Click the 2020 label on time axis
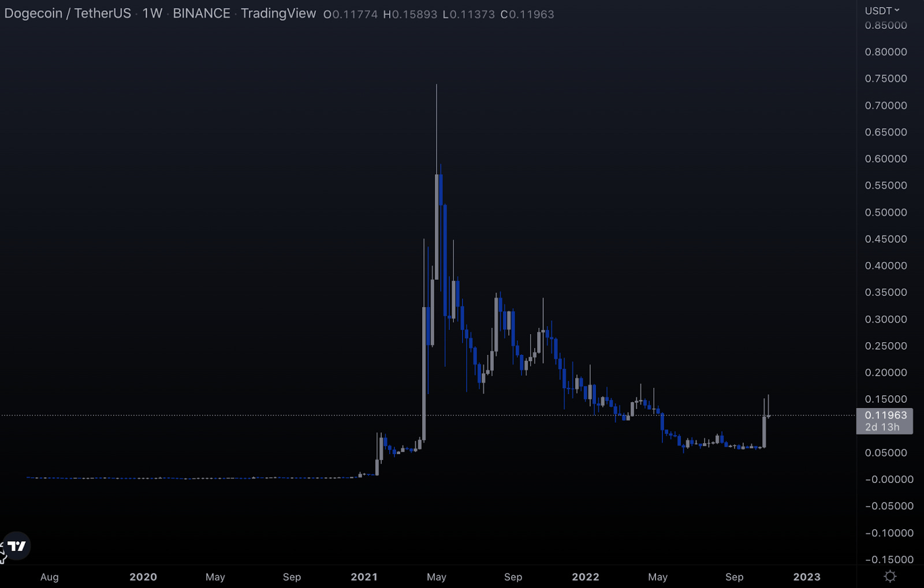This screenshot has width=924, height=588. pyautogui.click(x=143, y=577)
